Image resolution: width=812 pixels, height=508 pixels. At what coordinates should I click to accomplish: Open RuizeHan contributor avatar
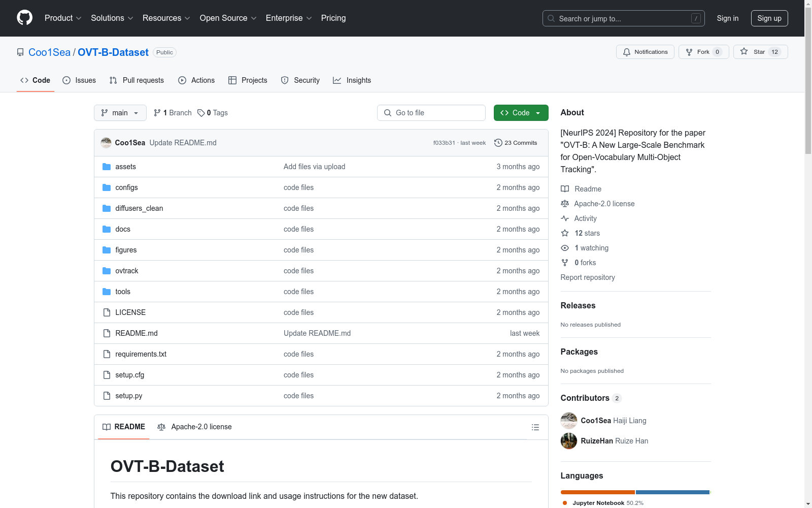pyautogui.click(x=569, y=441)
